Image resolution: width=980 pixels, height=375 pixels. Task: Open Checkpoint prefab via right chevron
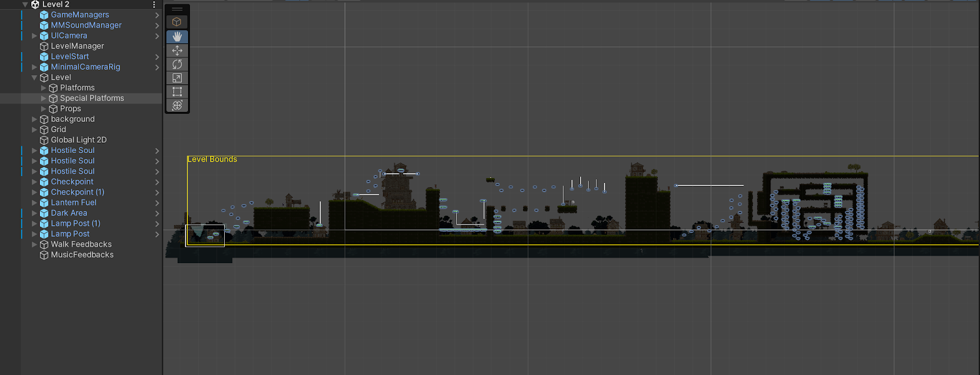pos(157,182)
